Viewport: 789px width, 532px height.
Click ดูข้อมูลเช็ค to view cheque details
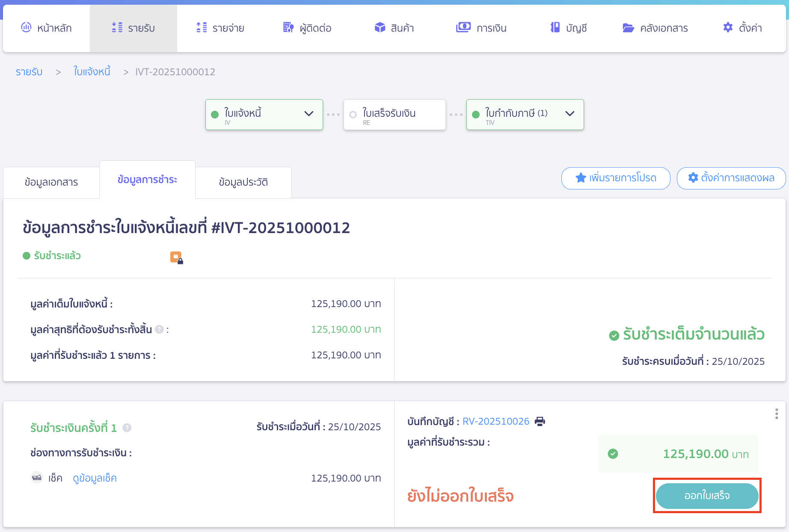[x=95, y=478]
